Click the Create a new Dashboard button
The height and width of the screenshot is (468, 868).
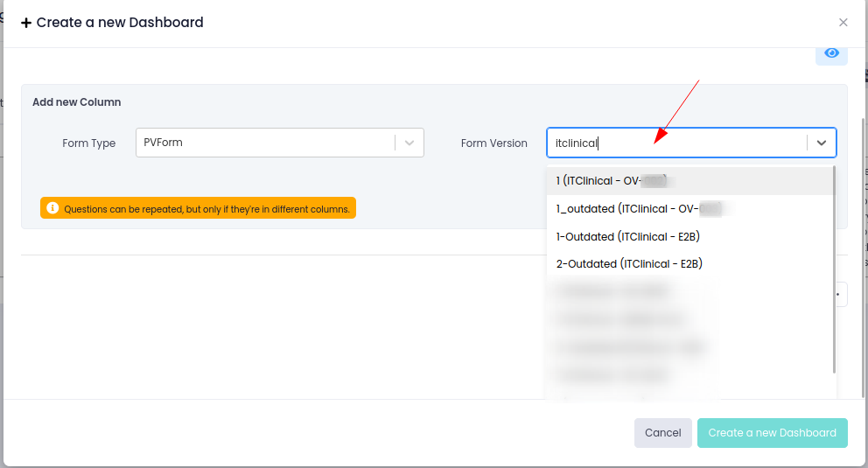772,432
